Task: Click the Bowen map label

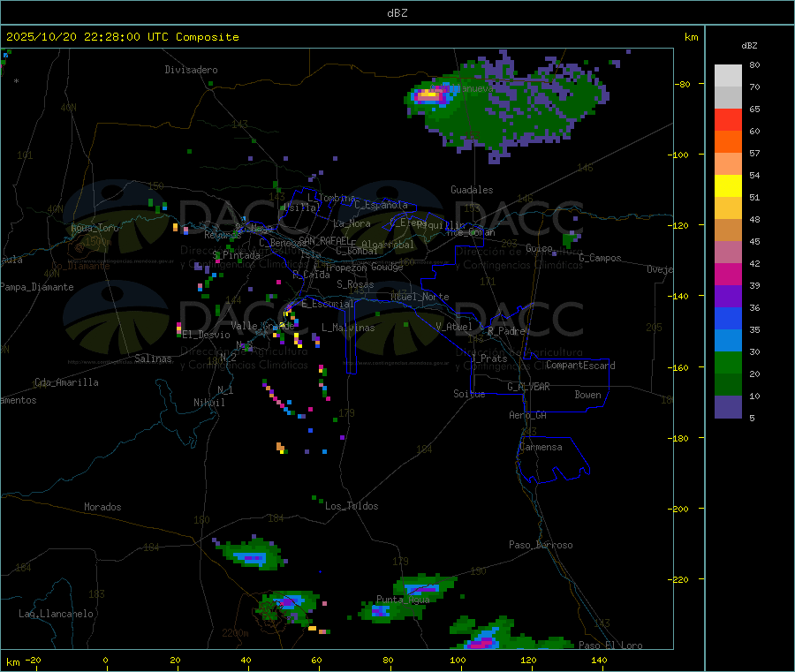Action: [x=587, y=395]
